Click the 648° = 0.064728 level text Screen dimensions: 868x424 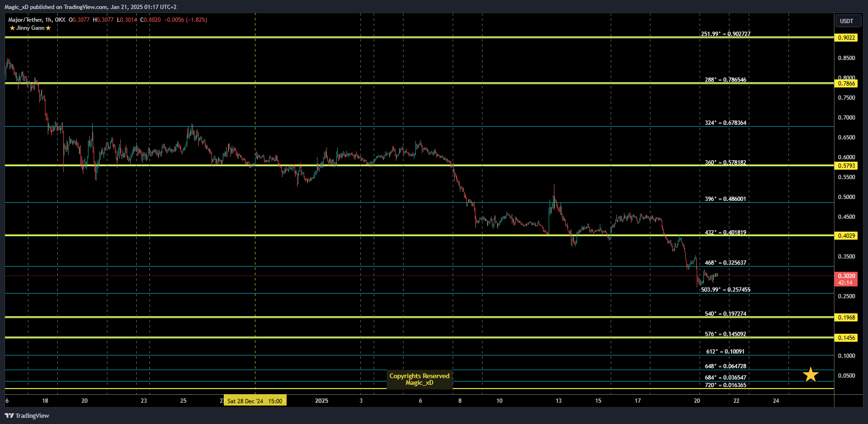pyautogui.click(x=726, y=366)
